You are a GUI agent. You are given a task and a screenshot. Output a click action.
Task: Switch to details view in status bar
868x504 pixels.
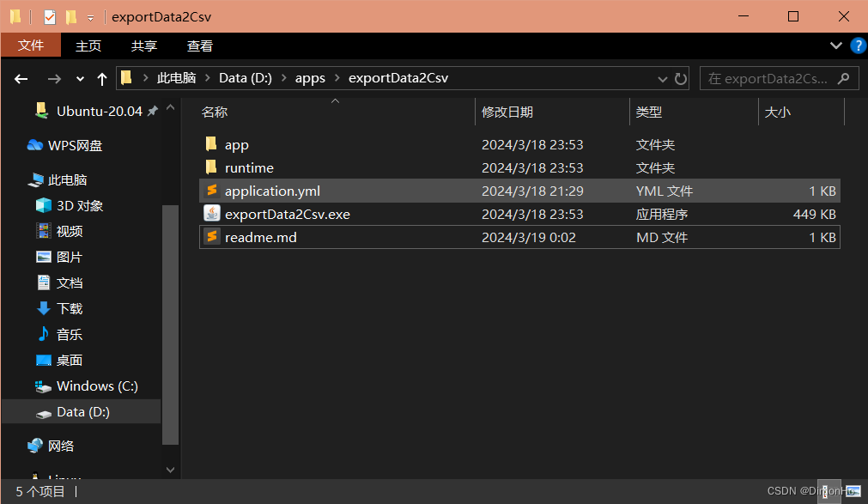pyautogui.click(x=828, y=491)
